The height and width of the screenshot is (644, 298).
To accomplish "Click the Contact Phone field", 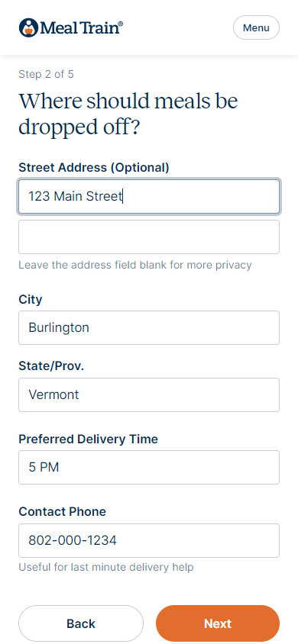I will click(x=149, y=540).
